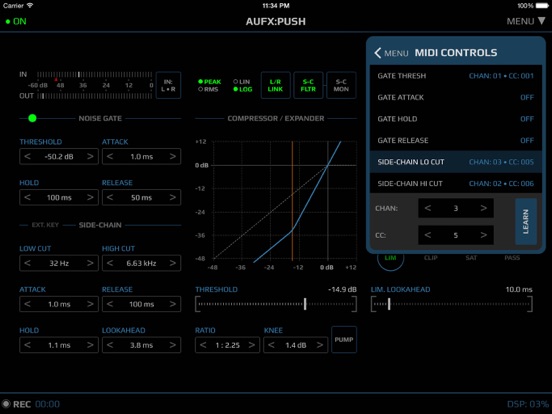Decrease MIDI CHAN value
Image resolution: width=552 pixels, height=414 pixels.
tap(428, 208)
